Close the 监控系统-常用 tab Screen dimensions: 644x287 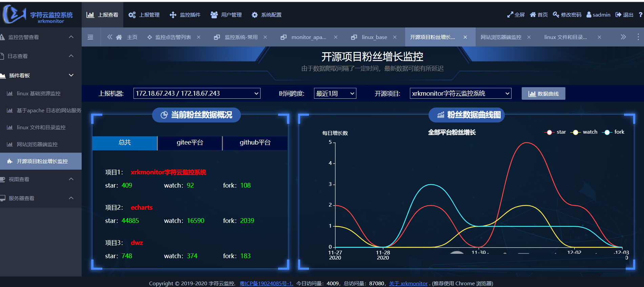point(265,37)
